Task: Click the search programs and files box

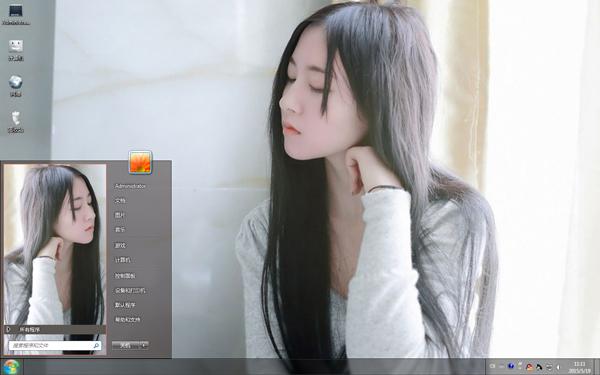Action: [55, 346]
